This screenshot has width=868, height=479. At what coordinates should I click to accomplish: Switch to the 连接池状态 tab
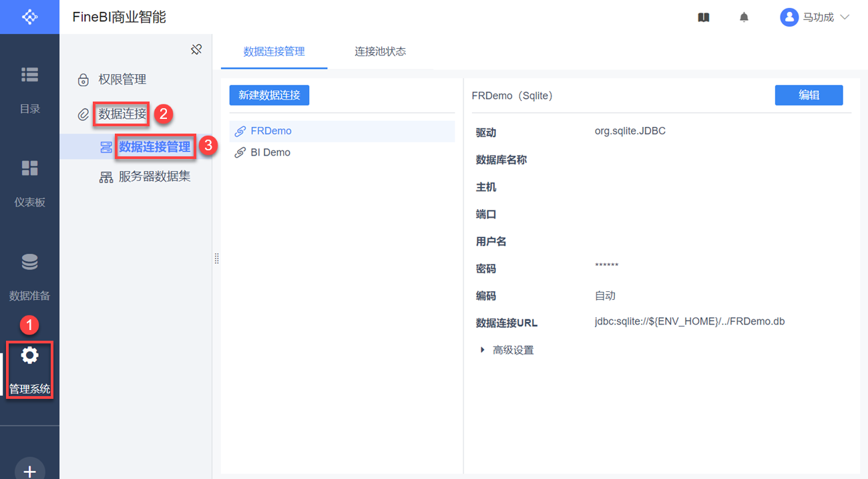(381, 51)
